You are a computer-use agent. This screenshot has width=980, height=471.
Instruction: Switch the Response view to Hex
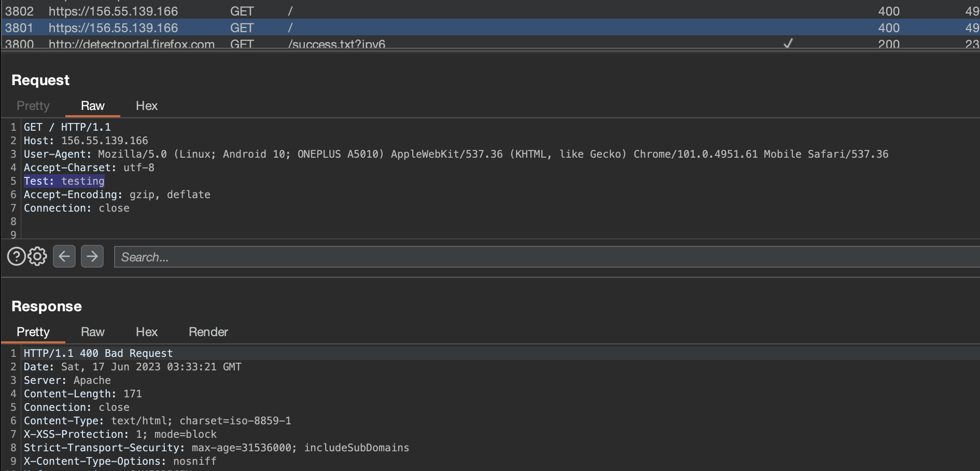click(146, 331)
